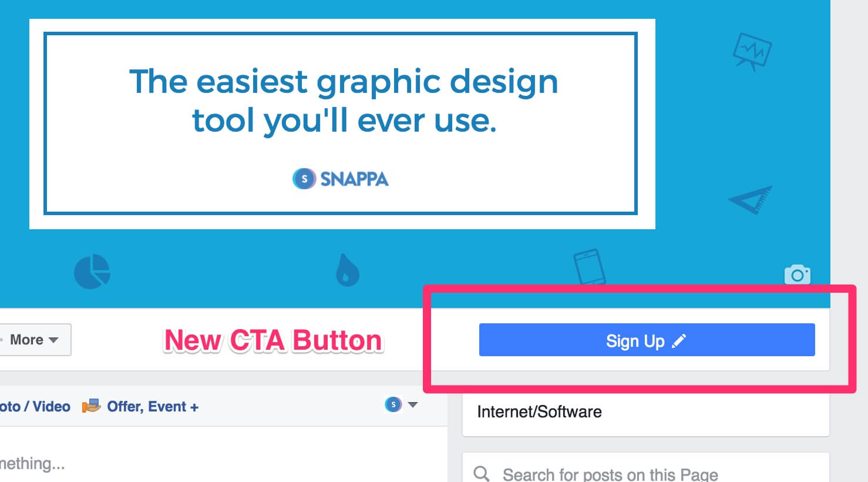Click the search magnifier icon
The height and width of the screenshot is (482, 868).
(482, 473)
